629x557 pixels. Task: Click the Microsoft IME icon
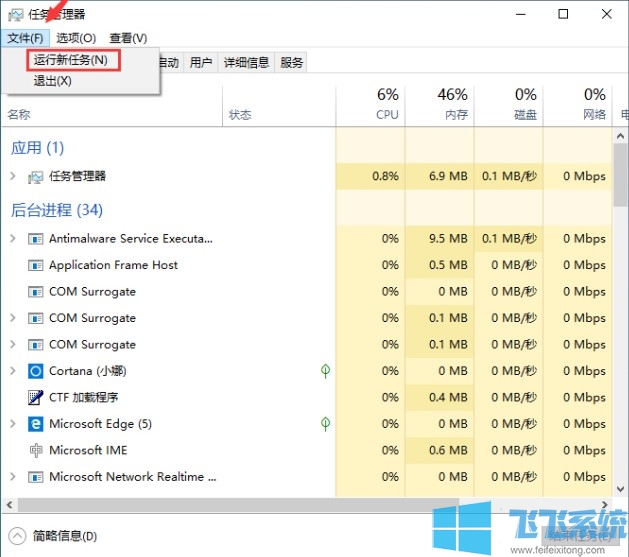point(35,450)
